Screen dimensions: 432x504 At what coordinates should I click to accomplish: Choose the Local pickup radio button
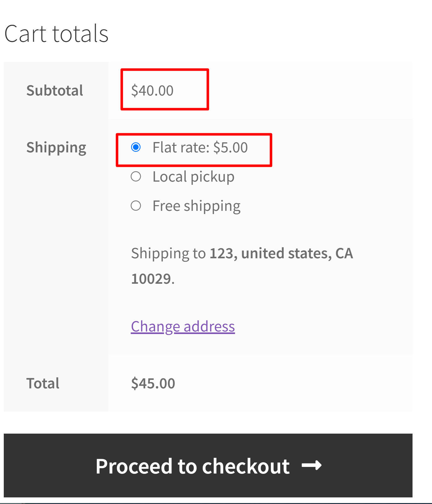point(136,177)
